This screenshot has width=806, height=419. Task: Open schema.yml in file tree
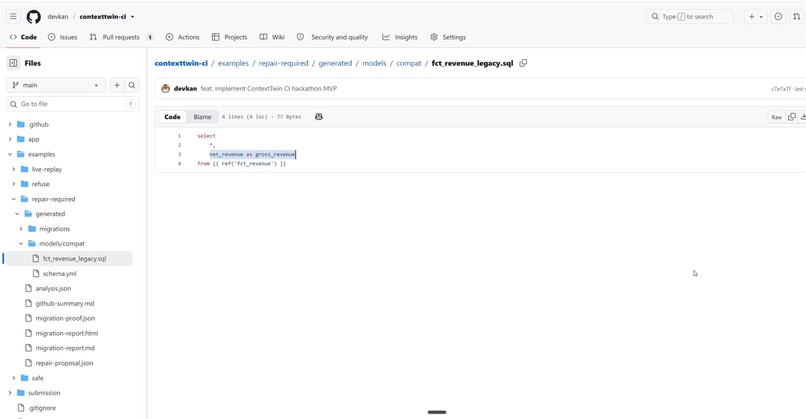(60, 274)
